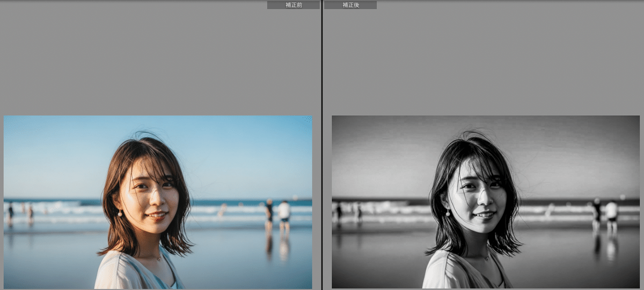
Task: Click the 補正後 label
Action: [350, 5]
